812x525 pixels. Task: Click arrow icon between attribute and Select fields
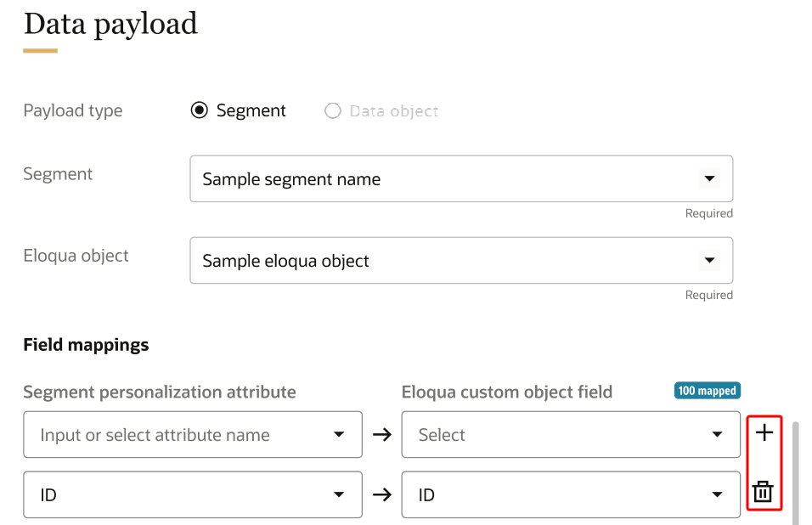coord(382,435)
